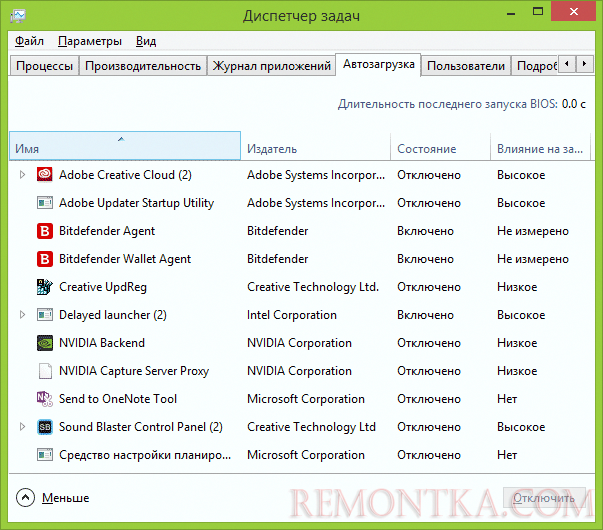Maximize the Диспетчер задач window
The image size is (603, 530).
coord(538,12)
